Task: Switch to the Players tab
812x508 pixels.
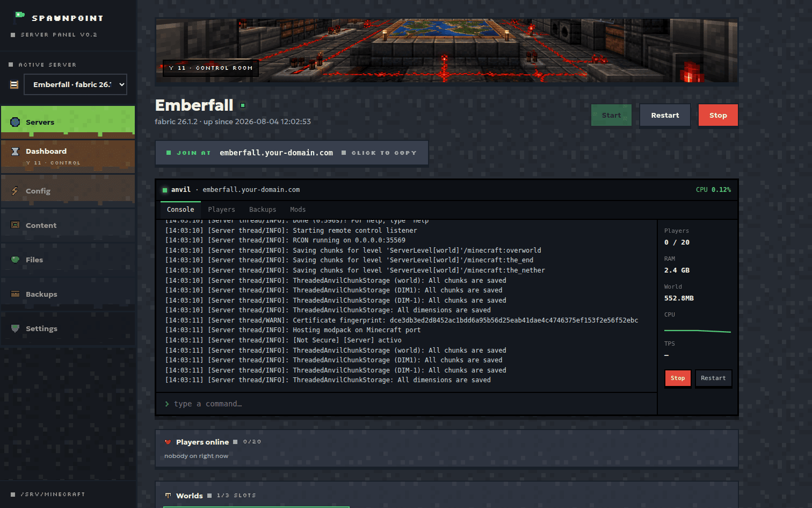Action: (221, 210)
